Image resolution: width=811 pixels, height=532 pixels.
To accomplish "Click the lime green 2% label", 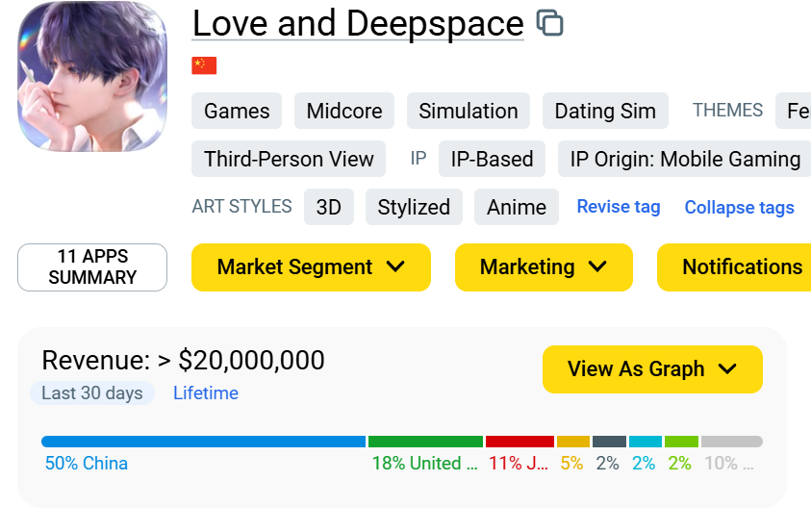I will click(679, 464).
